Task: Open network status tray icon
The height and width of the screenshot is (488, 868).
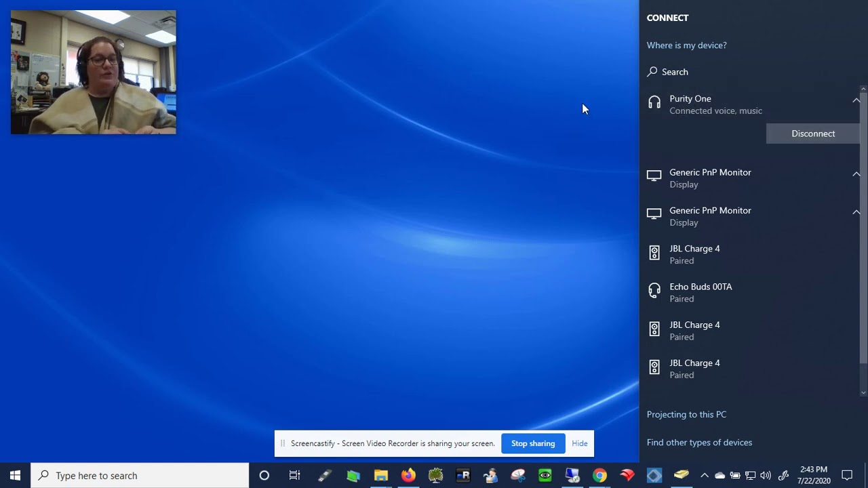Action: click(x=750, y=475)
